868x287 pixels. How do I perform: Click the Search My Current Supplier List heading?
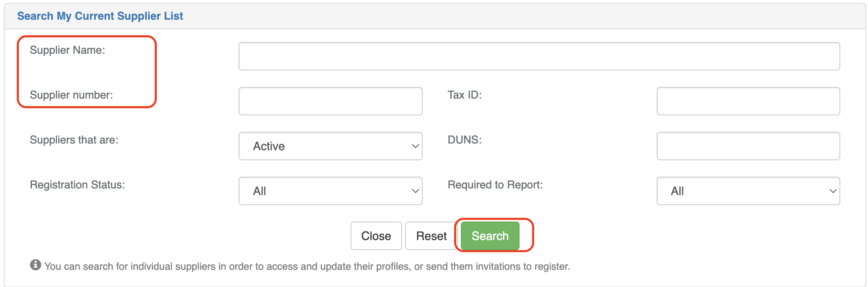click(100, 16)
